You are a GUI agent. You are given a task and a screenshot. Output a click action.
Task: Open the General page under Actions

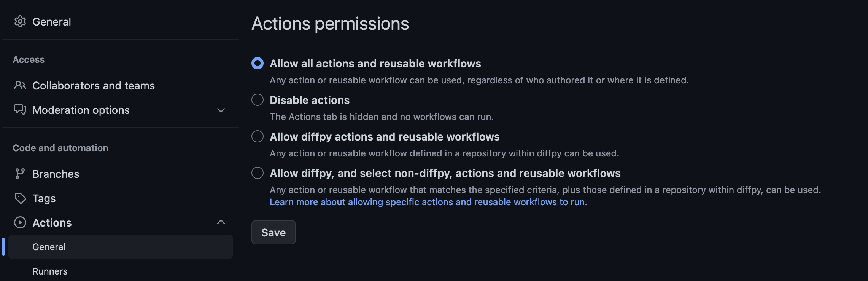click(x=49, y=246)
